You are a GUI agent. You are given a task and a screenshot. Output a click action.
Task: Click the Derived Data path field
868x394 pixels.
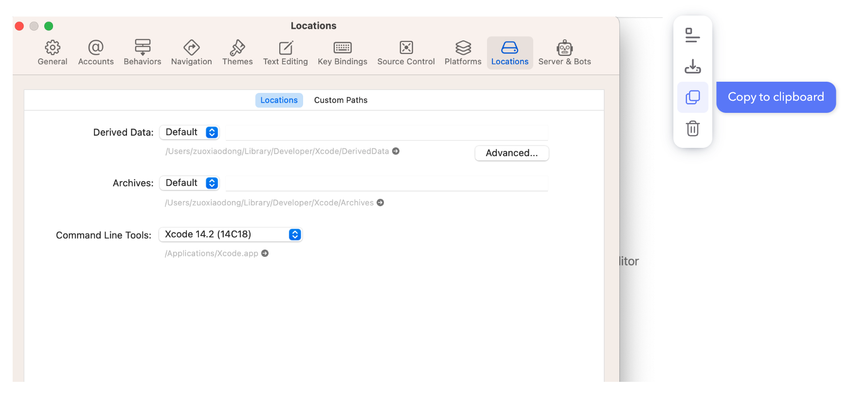pos(387,133)
